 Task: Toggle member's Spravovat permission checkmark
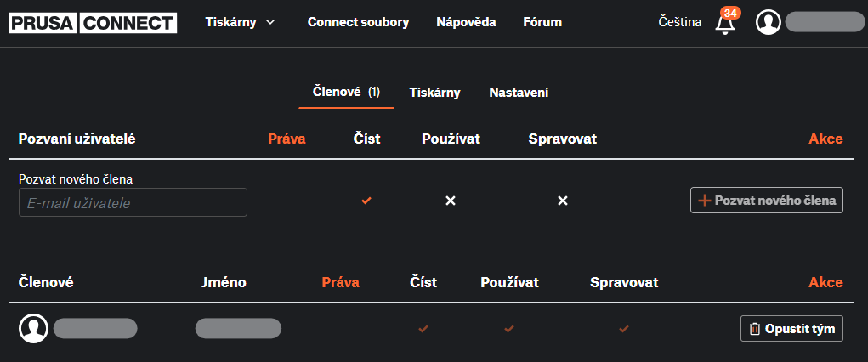[624, 328]
